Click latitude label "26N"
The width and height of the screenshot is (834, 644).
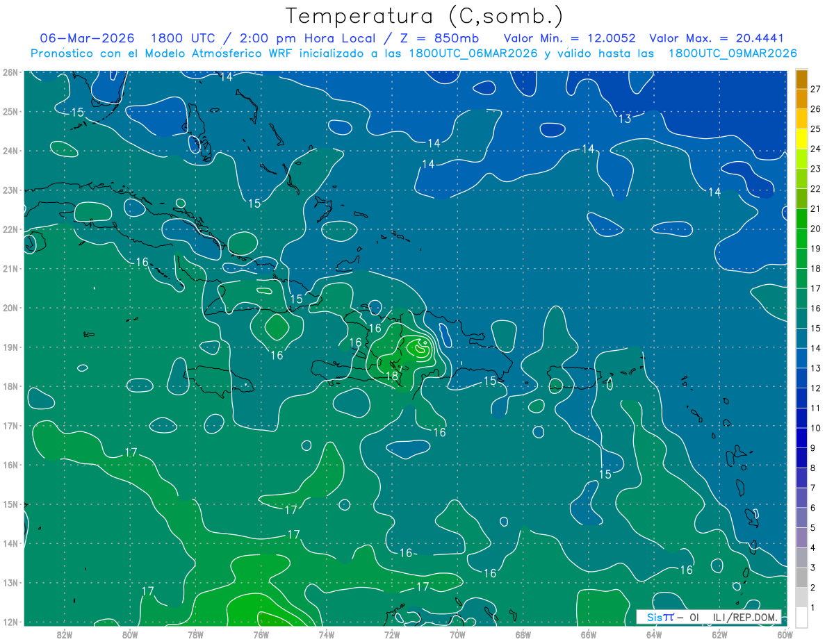coord(10,72)
